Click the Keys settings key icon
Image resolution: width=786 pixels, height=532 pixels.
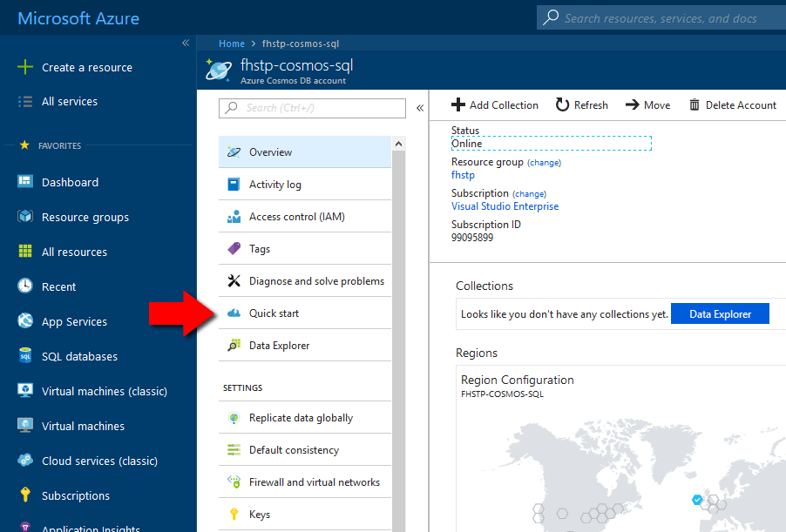(x=234, y=514)
